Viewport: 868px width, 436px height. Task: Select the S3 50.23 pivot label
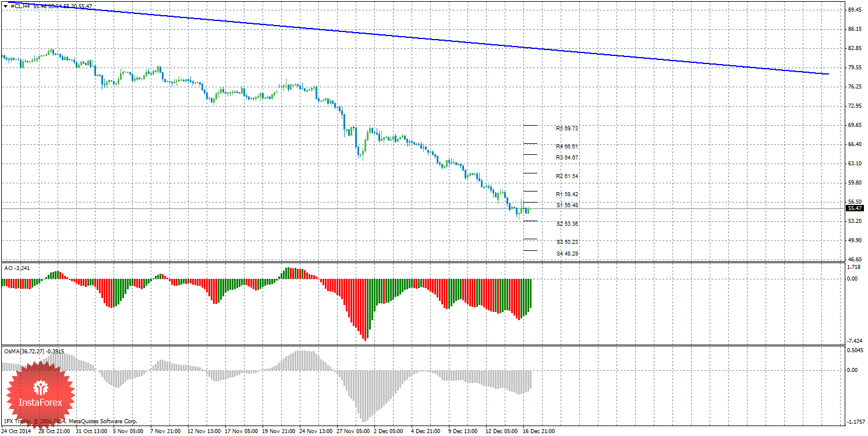tap(566, 242)
